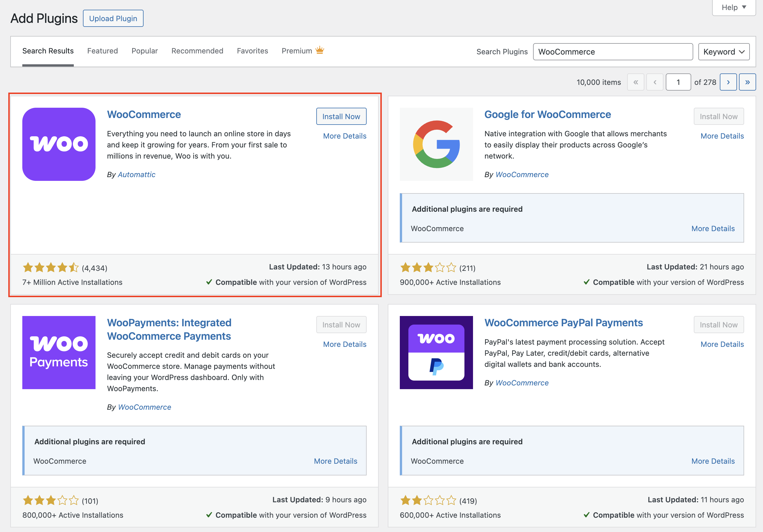
Task: Click the Automattic author link
Action: (136, 174)
